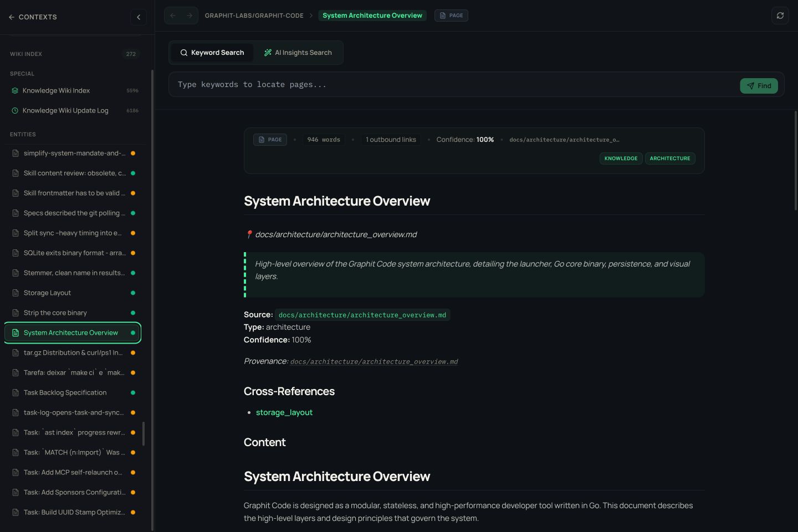Click the Find button

coord(759,86)
